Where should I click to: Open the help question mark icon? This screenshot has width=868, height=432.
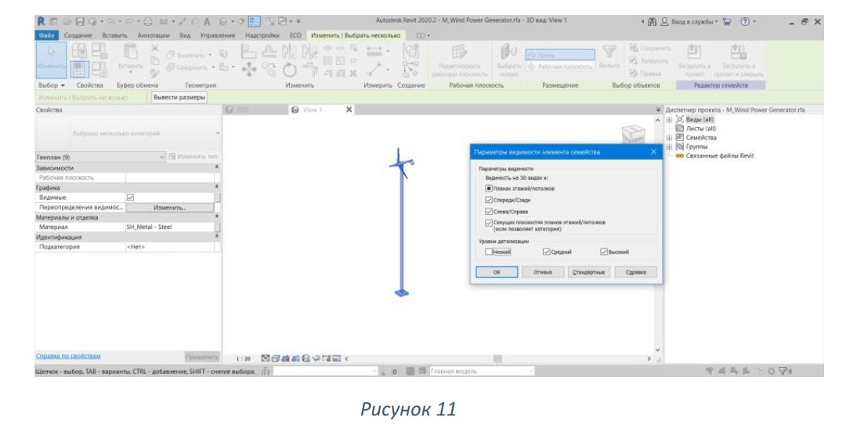(745, 22)
